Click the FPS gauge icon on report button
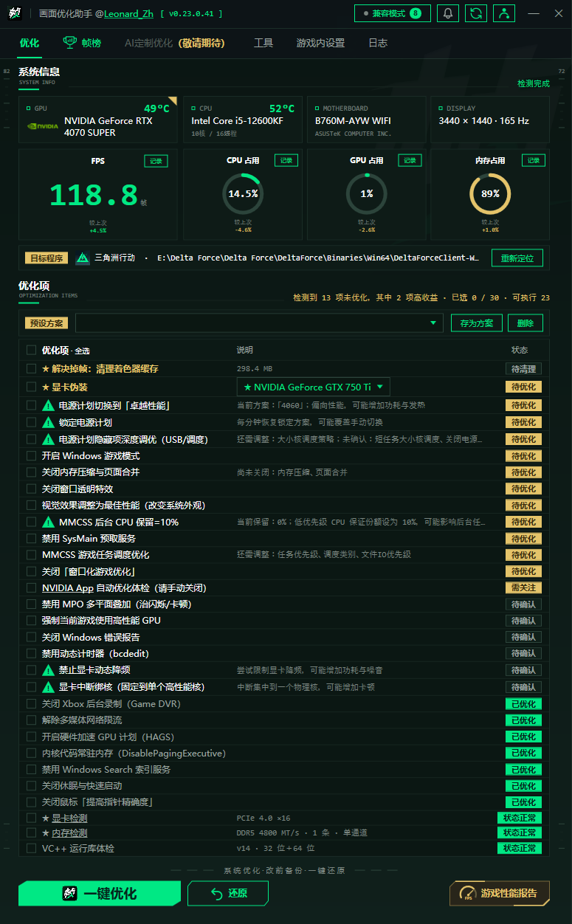The height and width of the screenshot is (924, 572). pyautogui.click(x=468, y=894)
